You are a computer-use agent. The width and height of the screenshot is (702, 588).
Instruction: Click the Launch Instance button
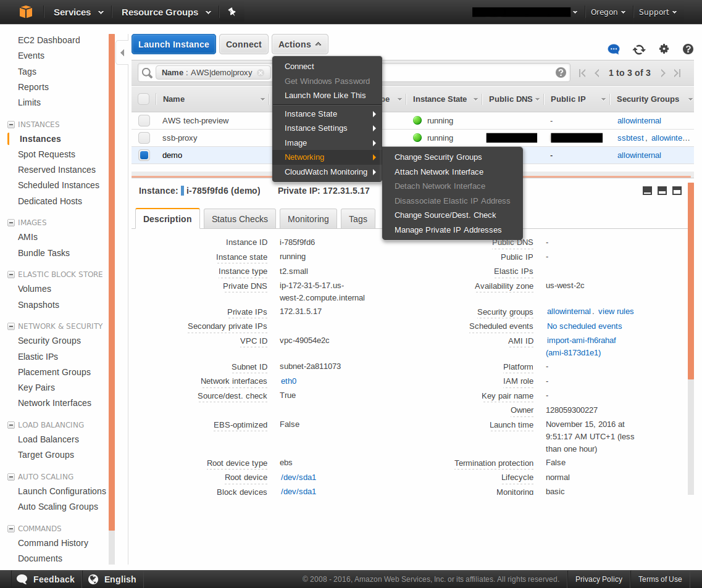pyautogui.click(x=173, y=44)
